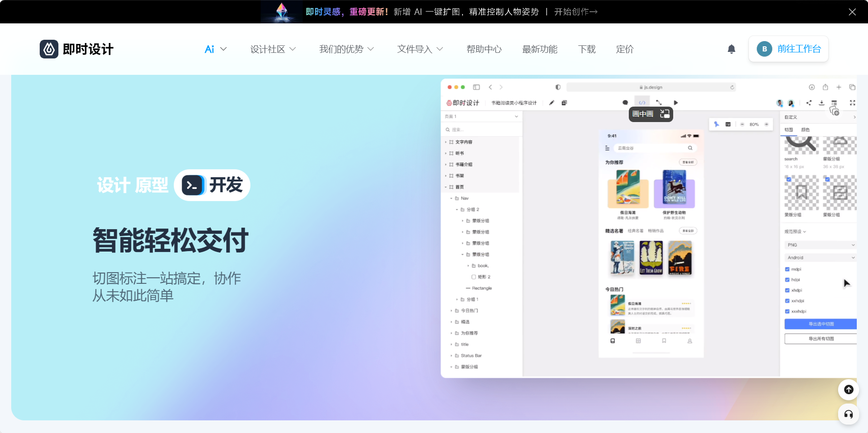Click the zoom out minus icon
Image resolution: width=868 pixels, height=433 pixels.
pos(742,124)
